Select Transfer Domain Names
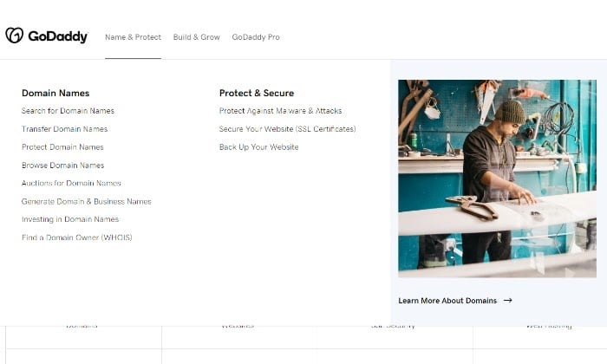607x364 pixels. (x=65, y=129)
